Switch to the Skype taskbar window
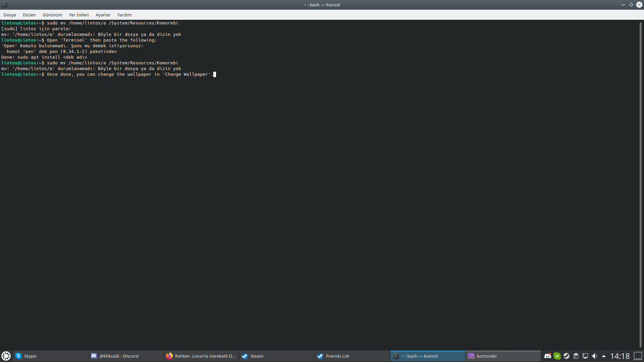Viewport: 644px width, 362px height. (50, 356)
